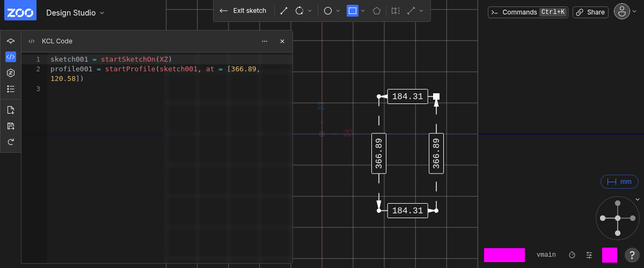This screenshot has height=268, width=644.
Task: Click the Share button
Action: [590, 12]
